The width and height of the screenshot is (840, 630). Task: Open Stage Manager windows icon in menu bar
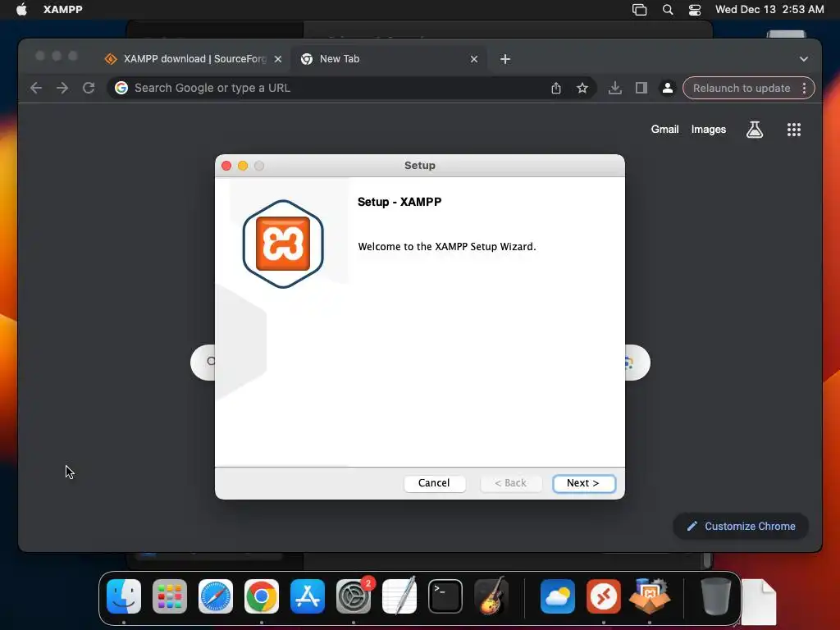[x=639, y=9]
